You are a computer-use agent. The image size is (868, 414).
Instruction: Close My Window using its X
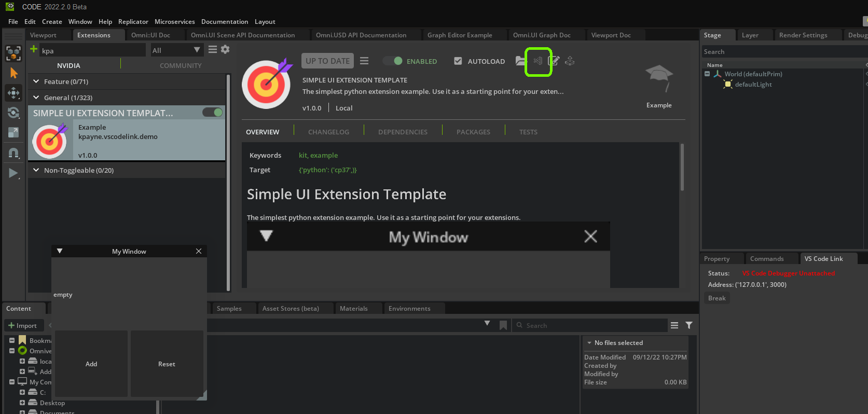coord(199,251)
